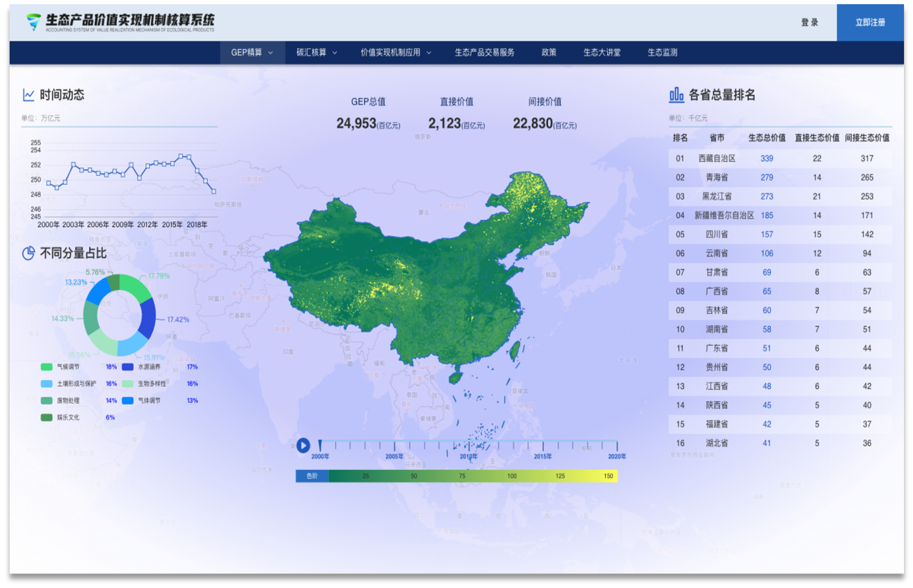
Task: Click the system logo icon in header
Action: point(34,22)
